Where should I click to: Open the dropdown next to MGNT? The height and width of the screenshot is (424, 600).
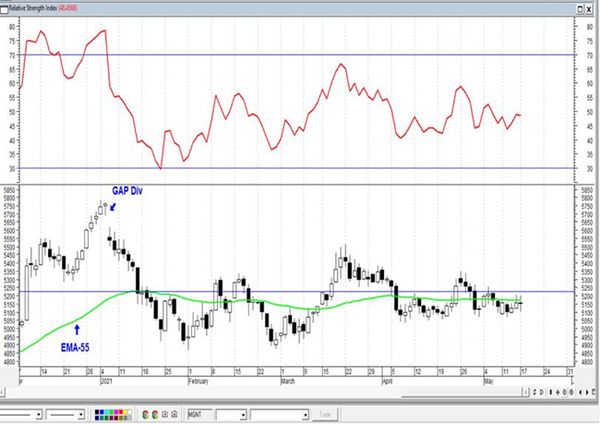point(243,415)
